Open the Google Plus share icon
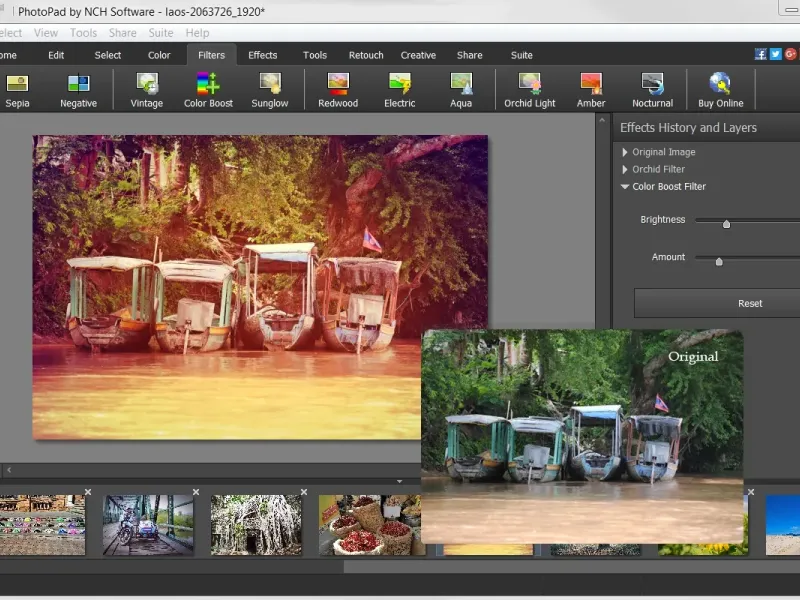The image size is (800, 600). pos(791,54)
